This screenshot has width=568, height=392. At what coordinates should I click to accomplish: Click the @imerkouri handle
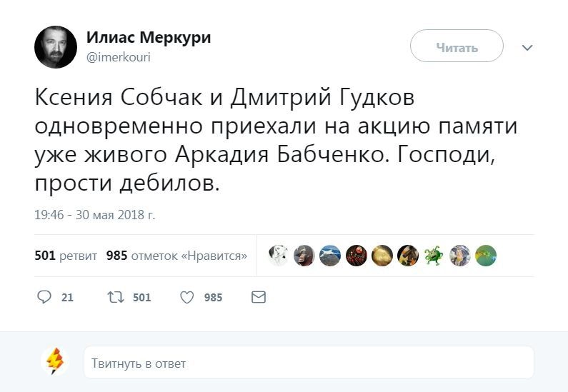(x=119, y=57)
